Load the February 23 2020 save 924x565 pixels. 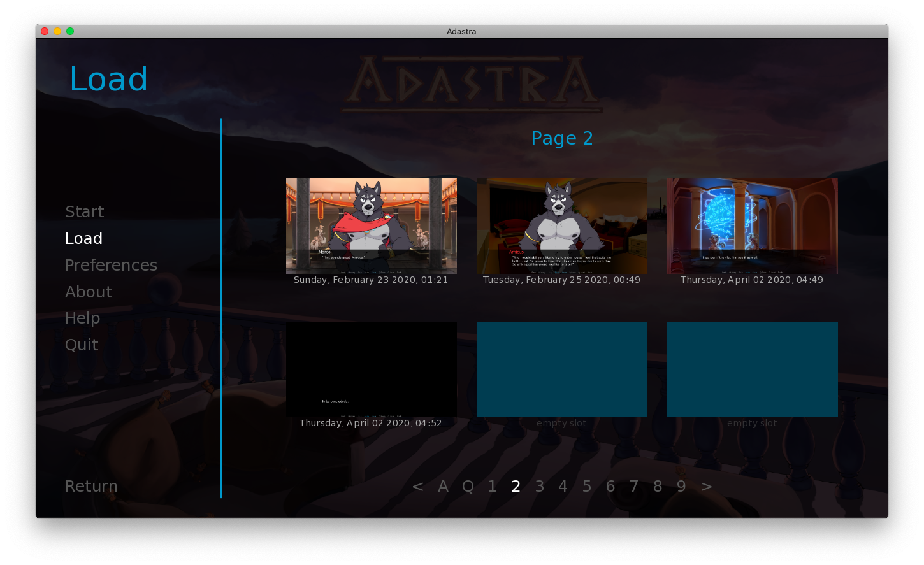[371, 225]
